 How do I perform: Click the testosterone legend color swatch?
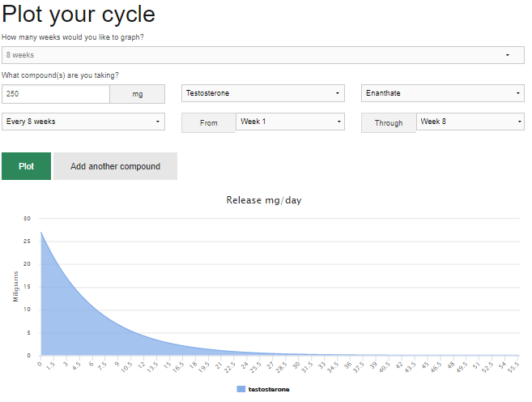click(240, 389)
